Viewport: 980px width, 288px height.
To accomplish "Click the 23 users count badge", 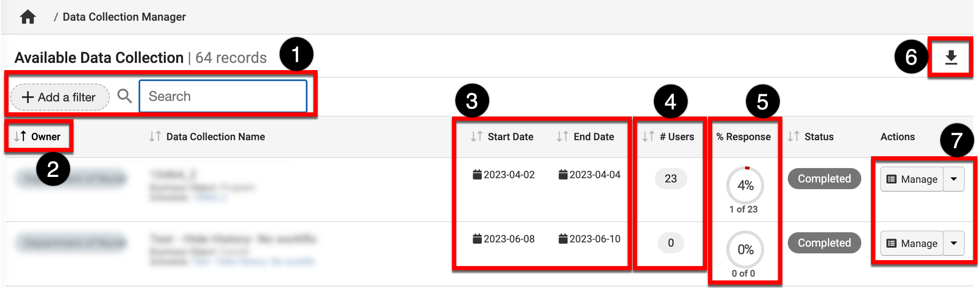I will pyautogui.click(x=670, y=179).
